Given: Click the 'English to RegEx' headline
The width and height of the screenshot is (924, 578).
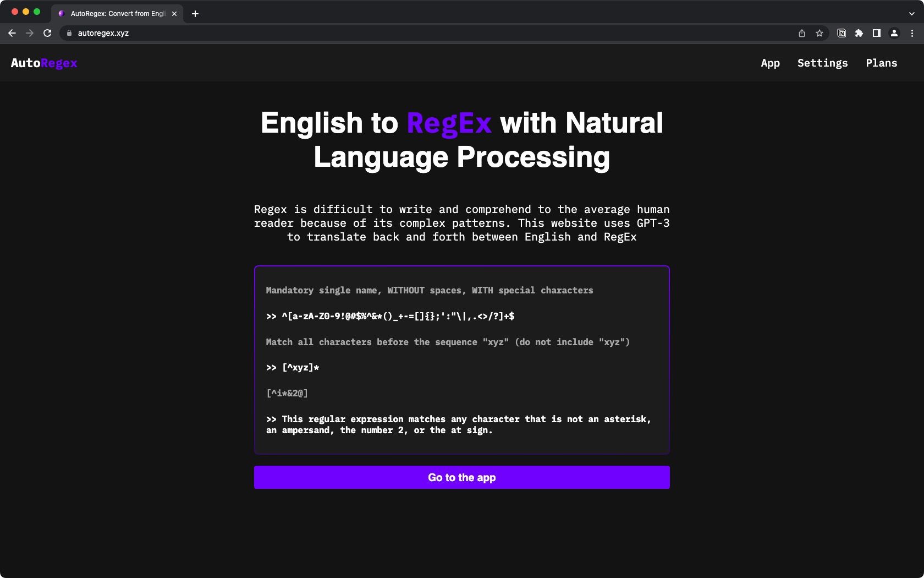Looking at the screenshot, I should point(462,140).
